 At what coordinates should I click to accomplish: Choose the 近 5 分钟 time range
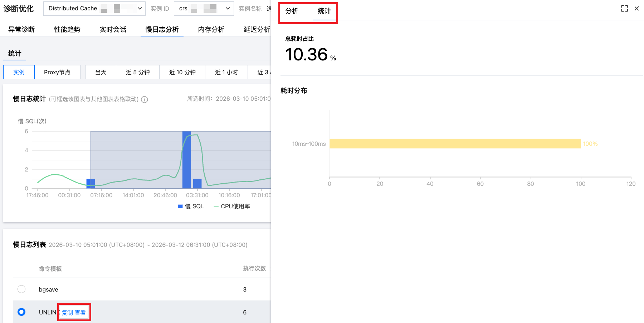point(138,72)
